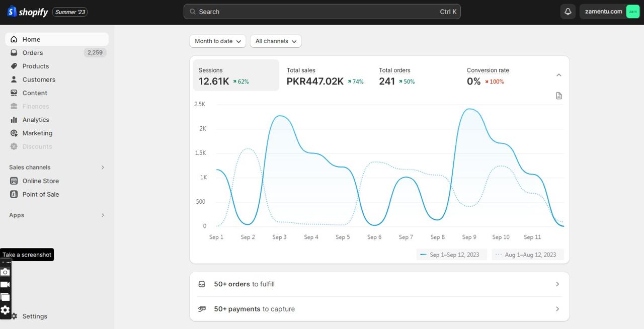This screenshot has height=329, width=644.
Task: Export chart with the report icon
Action: click(x=558, y=96)
